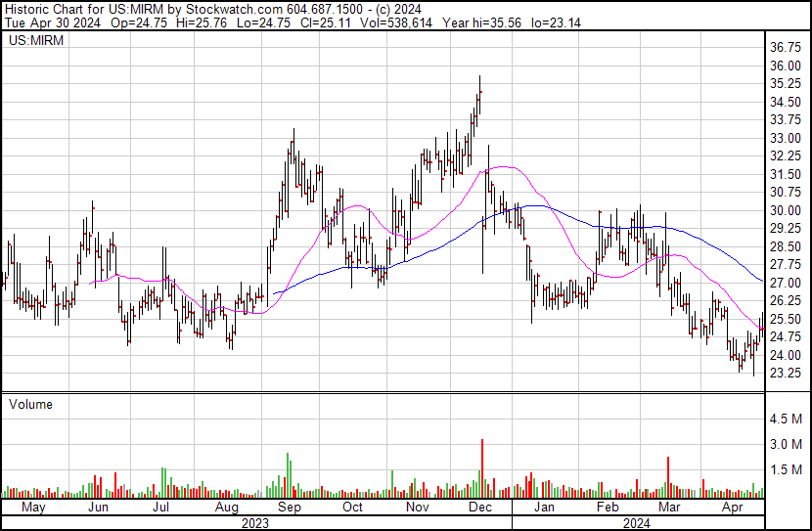Click the Apr month on the time axis
This screenshot has width=812, height=531.
pyautogui.click(x=732, y=508)
